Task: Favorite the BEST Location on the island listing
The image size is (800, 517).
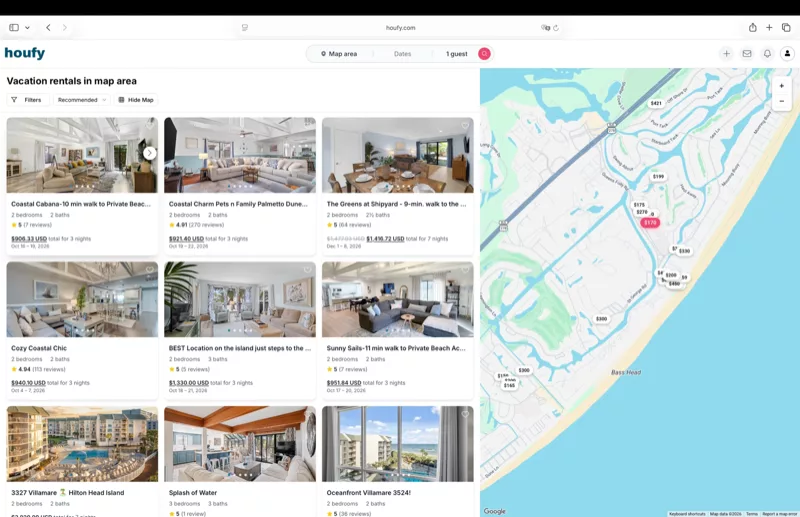Action: [x=308, y=269]
